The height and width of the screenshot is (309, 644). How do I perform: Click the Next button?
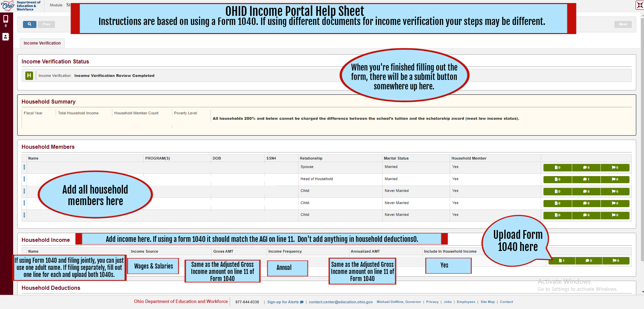623,24
